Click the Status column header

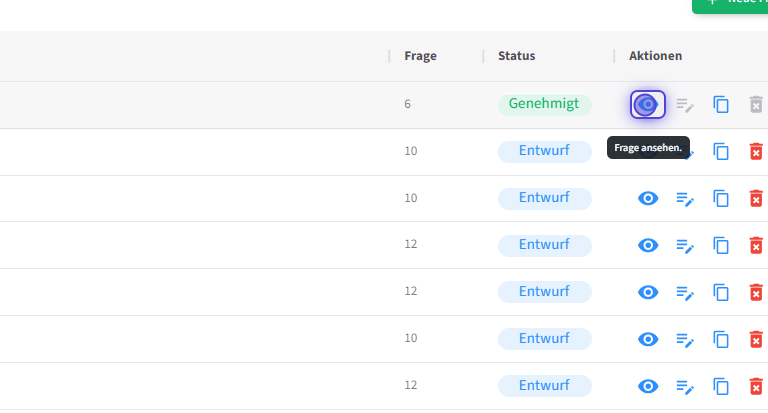[516, 56]
